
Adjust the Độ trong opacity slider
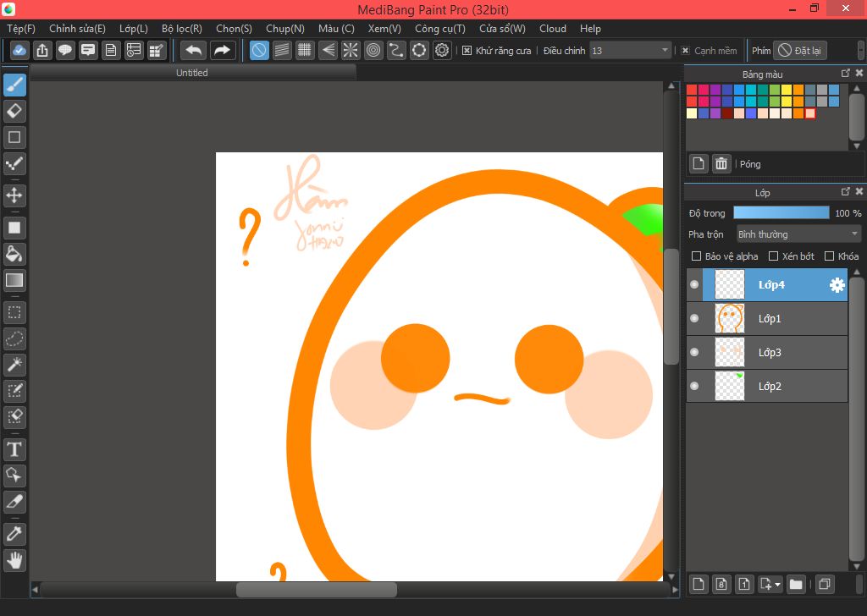781,213
